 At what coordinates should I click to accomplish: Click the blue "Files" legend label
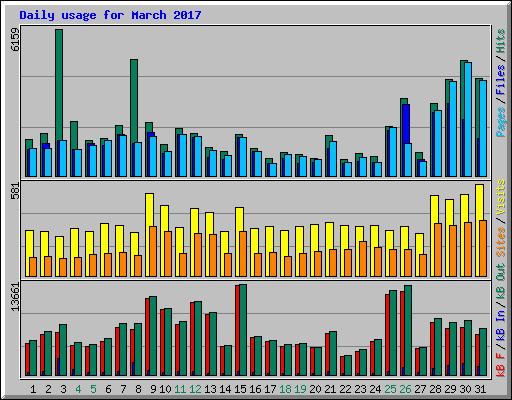500,80
